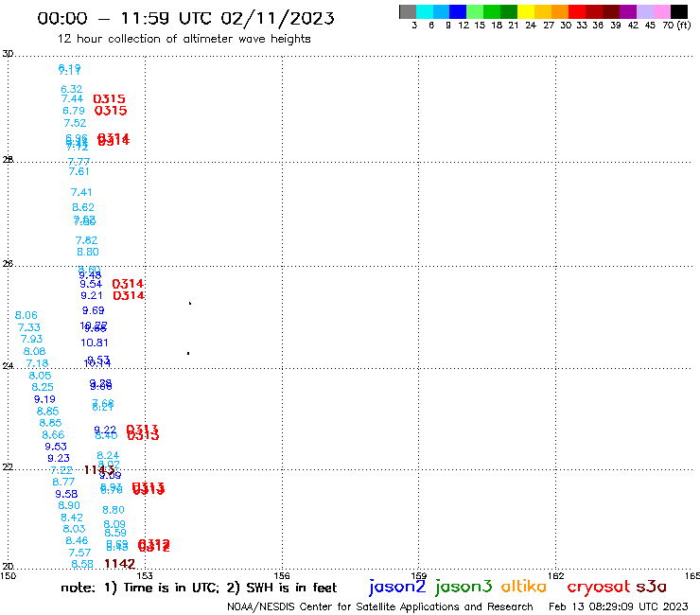Click the 9.53 wave height value
This screenshot has width=700, height=615.
56,447
